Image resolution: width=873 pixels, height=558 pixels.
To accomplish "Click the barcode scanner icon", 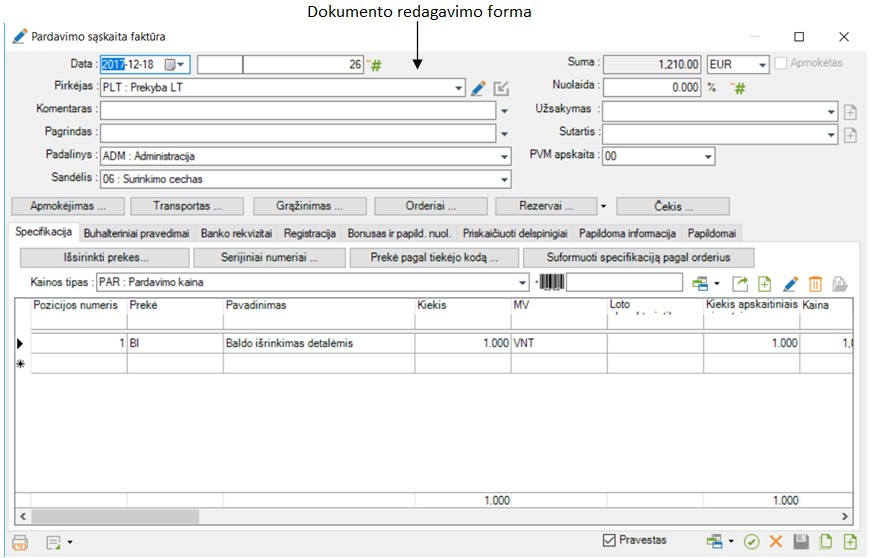I will (x=551, y=283).
